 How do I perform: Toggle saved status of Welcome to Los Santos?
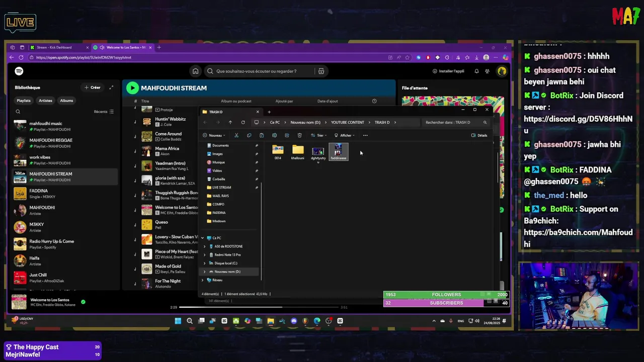83,302
